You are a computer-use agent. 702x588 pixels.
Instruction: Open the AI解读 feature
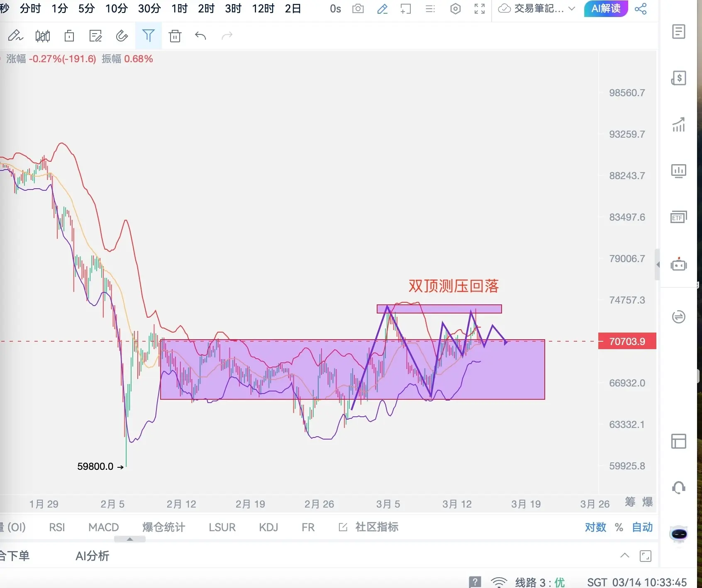(606, 8)
